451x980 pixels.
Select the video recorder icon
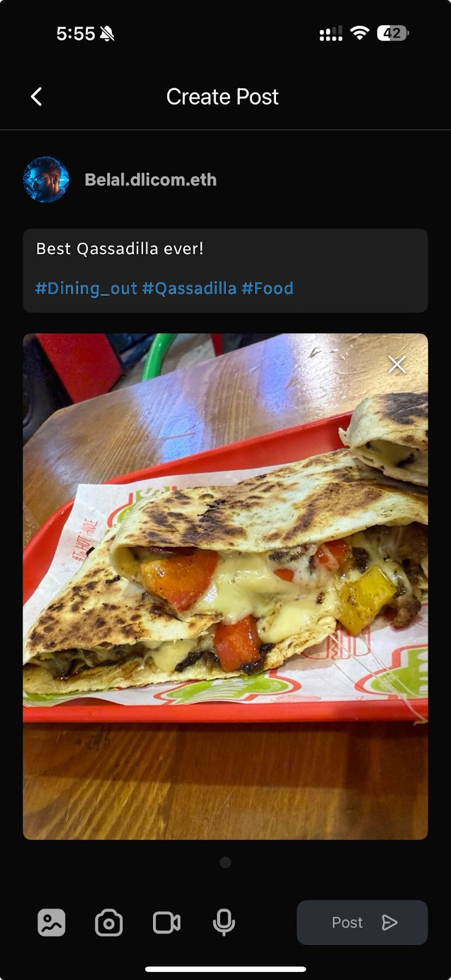click(x=166, y=922)
